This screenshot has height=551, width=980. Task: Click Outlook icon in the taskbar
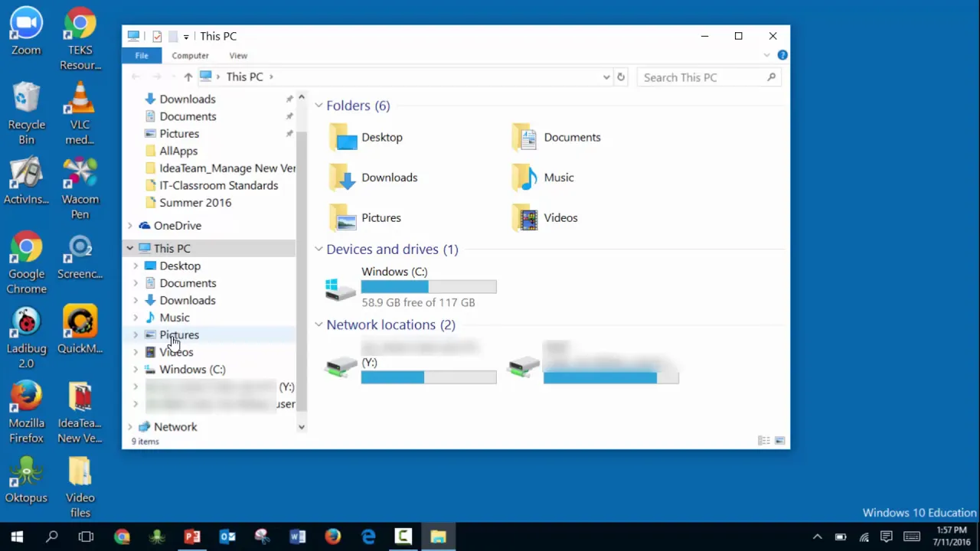point(227,536)
